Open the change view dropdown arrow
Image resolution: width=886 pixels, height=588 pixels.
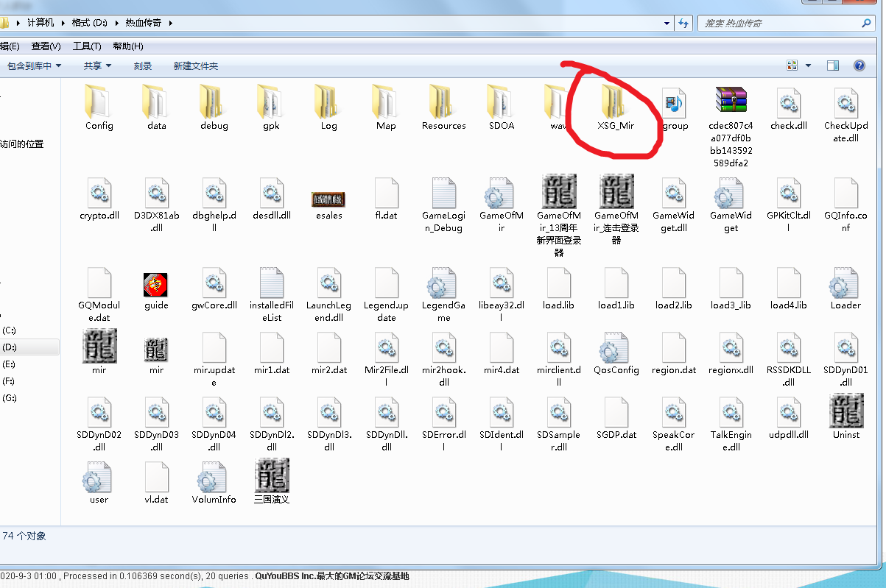808,65
